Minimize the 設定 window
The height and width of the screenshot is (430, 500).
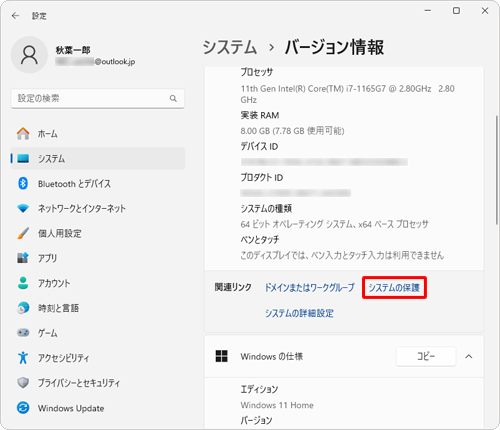pyautogui.click(x=428, y=11)
